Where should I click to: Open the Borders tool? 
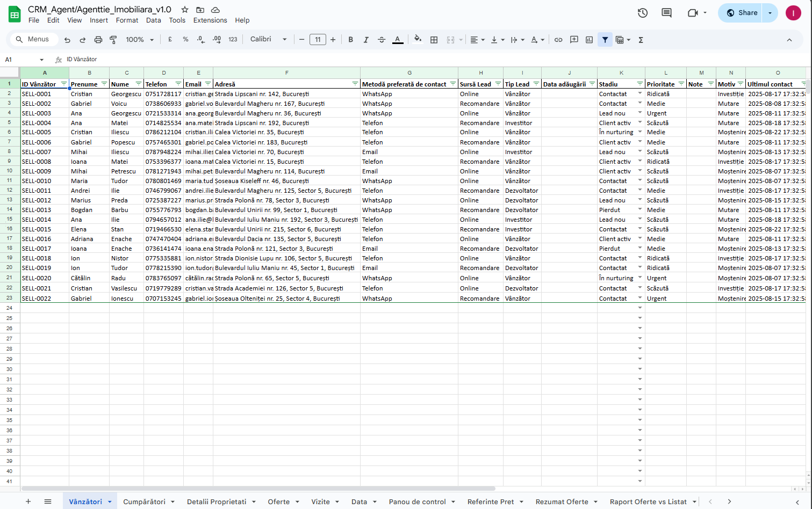434,40
